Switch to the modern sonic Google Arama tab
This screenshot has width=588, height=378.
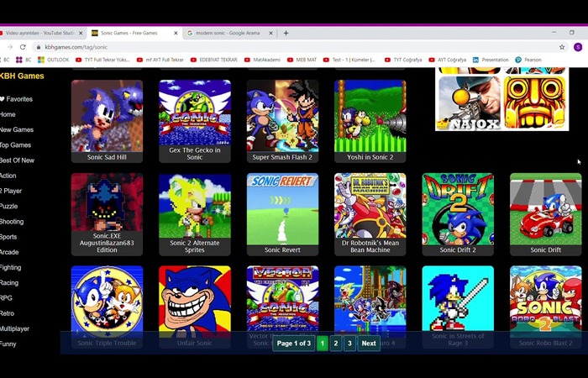point(228,33)
